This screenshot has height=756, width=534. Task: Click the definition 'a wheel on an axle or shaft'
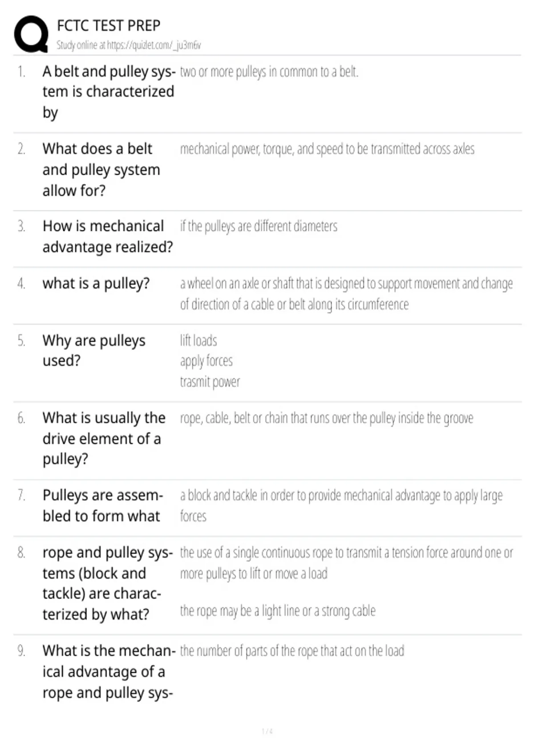pyautogui.click(x=346, y=294)
